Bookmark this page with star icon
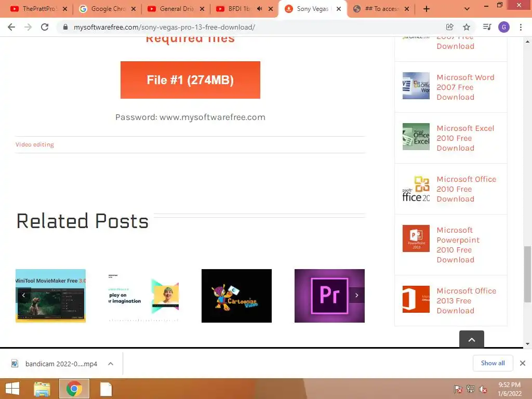This screenshot has width=532, height=399. coord(467,27)
